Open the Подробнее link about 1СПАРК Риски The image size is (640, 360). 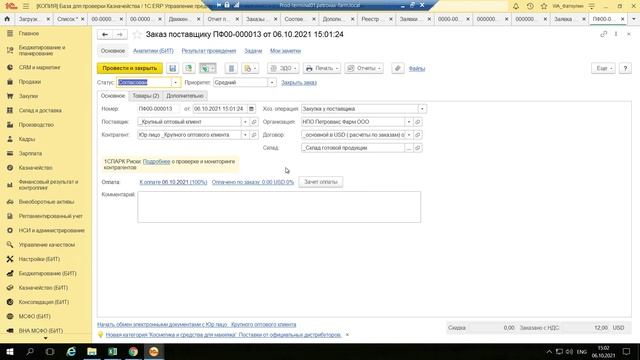click(x=156, y=162)
